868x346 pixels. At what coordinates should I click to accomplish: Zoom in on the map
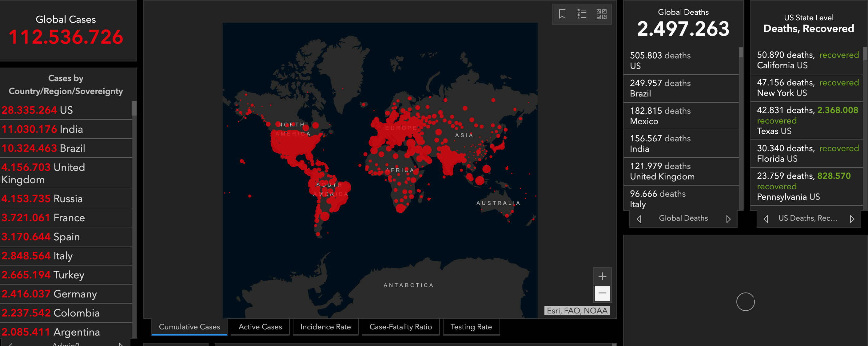602,276
